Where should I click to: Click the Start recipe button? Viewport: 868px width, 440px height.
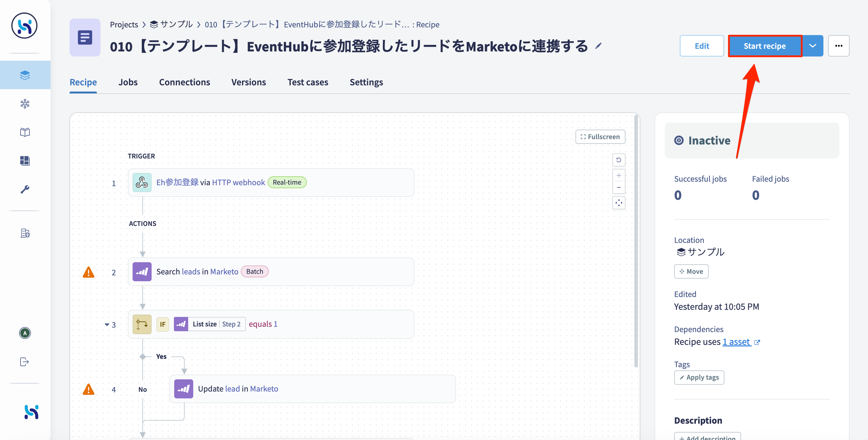coord(765,46)
